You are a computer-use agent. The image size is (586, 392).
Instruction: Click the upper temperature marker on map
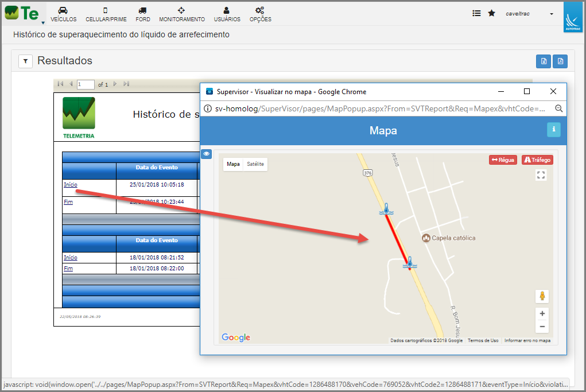pos(386,209)
